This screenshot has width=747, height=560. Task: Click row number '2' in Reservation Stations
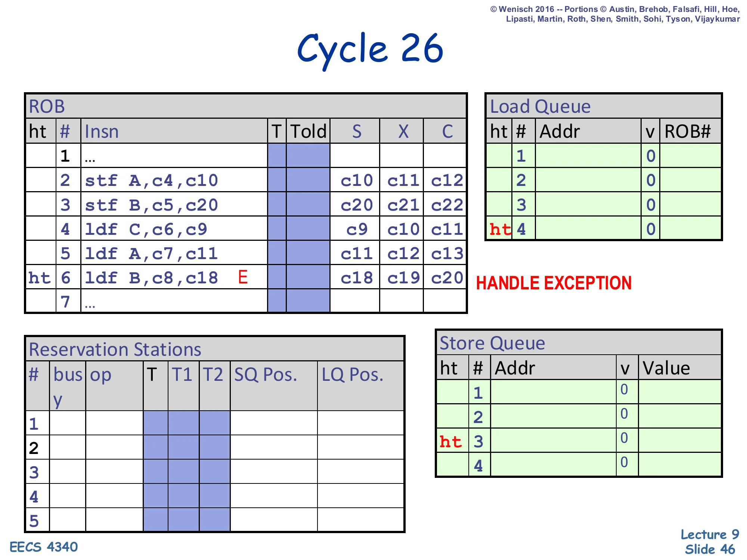tap(34, 448)
